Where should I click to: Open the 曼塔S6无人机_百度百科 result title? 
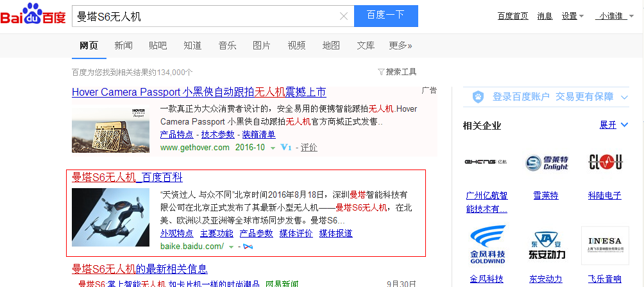(x=127, y=178)
